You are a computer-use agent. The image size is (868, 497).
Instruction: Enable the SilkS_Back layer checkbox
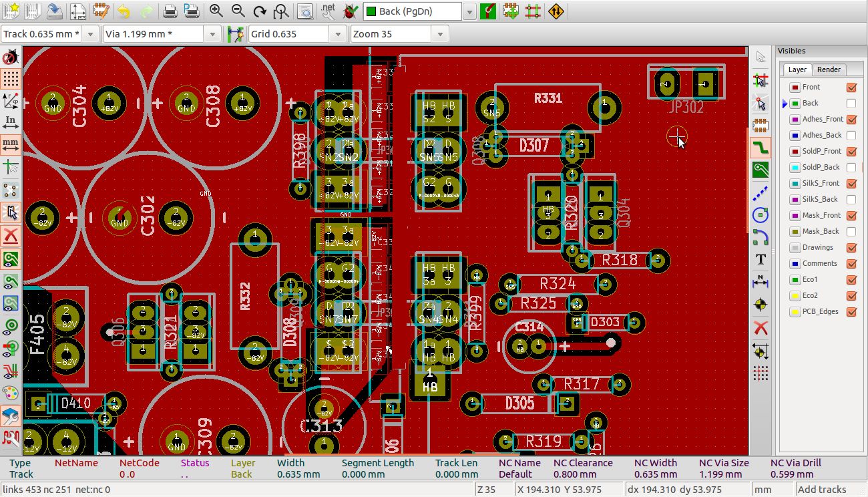(x=851, y=199)
